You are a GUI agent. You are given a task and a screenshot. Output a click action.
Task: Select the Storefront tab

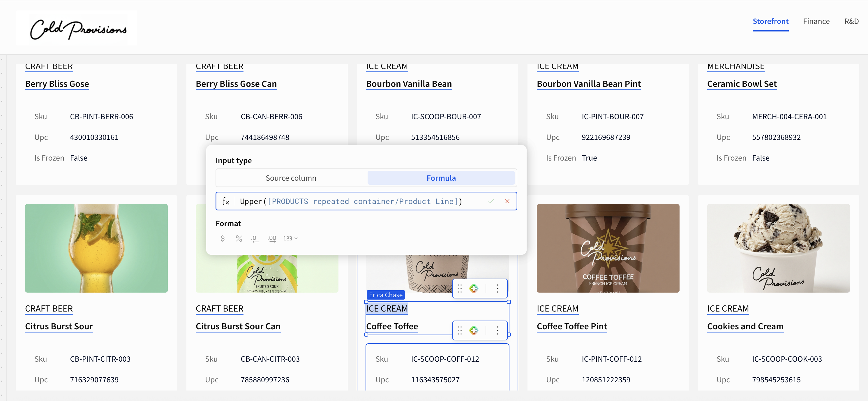point(770,21)
